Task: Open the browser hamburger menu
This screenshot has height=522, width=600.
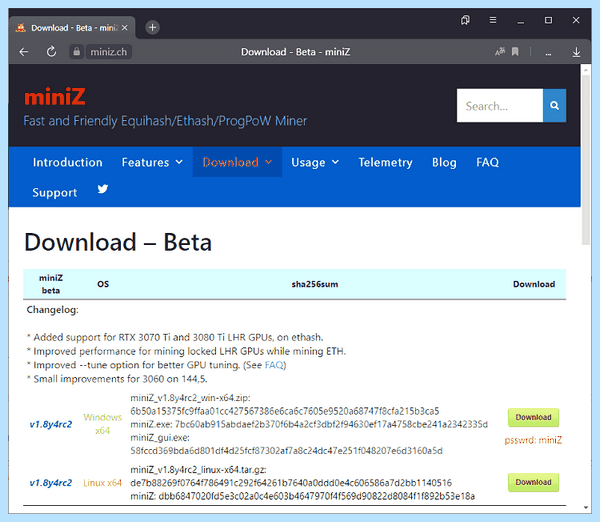Action: point(493,20)
